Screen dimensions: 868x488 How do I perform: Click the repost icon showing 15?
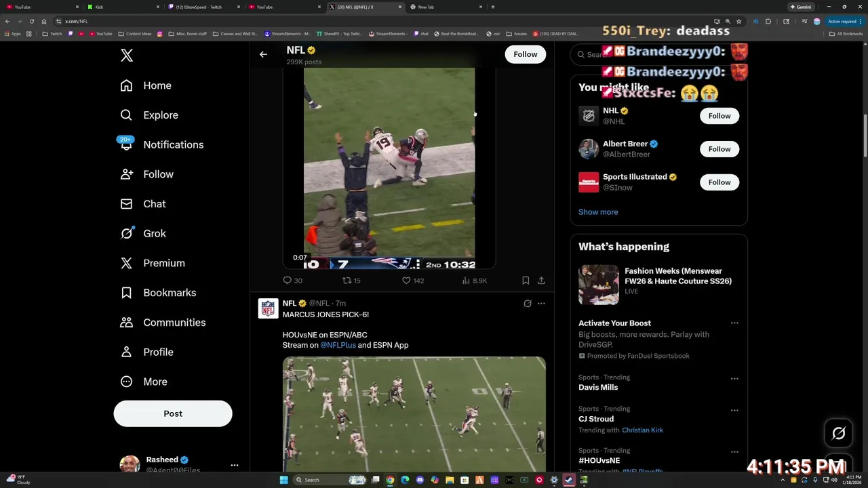click(x=347, y=280)
